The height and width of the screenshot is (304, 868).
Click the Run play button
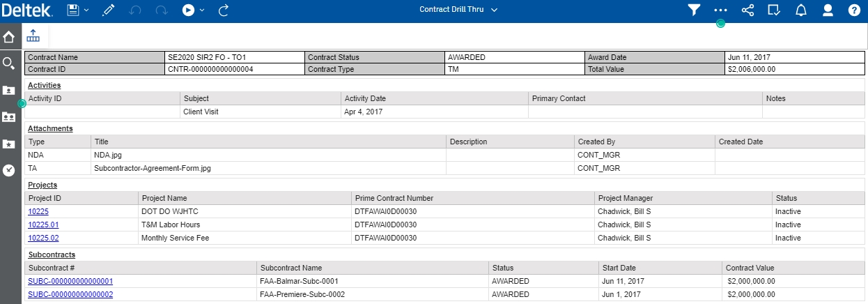(x=188, y=10)
